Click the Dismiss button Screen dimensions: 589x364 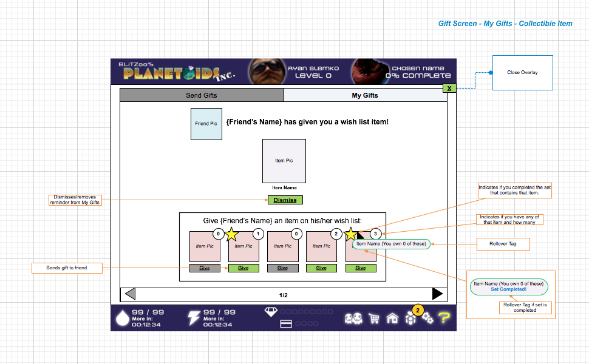pos(285,200)
